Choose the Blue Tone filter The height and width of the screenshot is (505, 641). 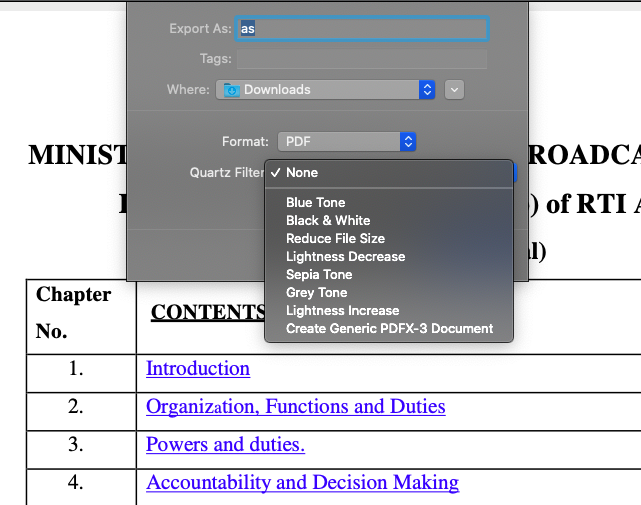point(389,202)
